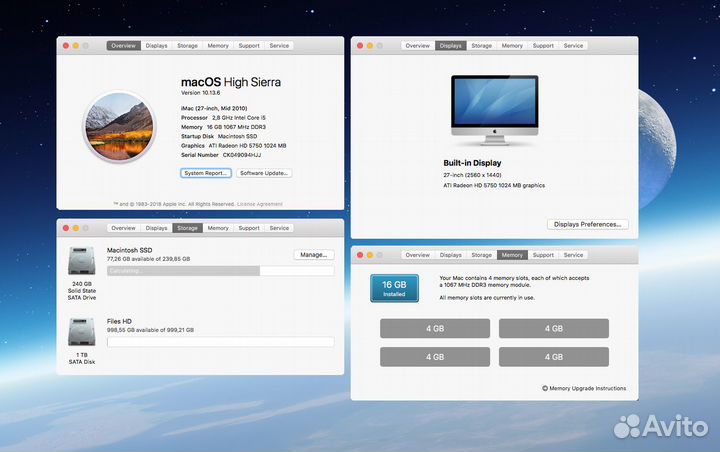Click "Processor 2,8 GHz Intel Core i5" line
Image resolution: width=720 pixels, height=452 pixels.
coord(223,118)
